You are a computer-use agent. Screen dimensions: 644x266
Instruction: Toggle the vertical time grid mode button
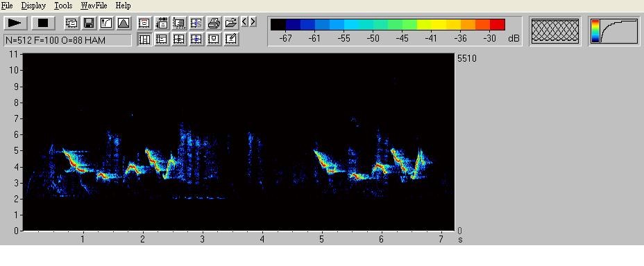pos(144,39)
